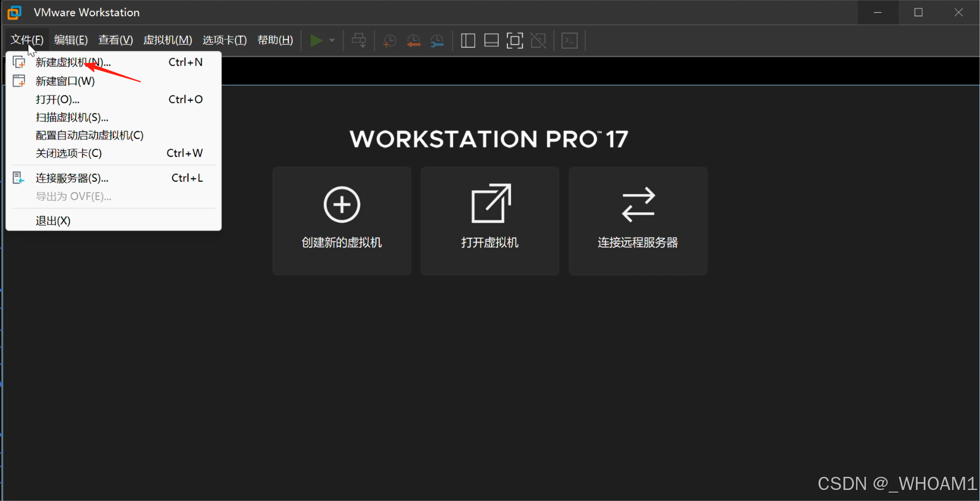
Task: Select 配置自动启动虚拟机(C) entry
Action: click(113, 135)
